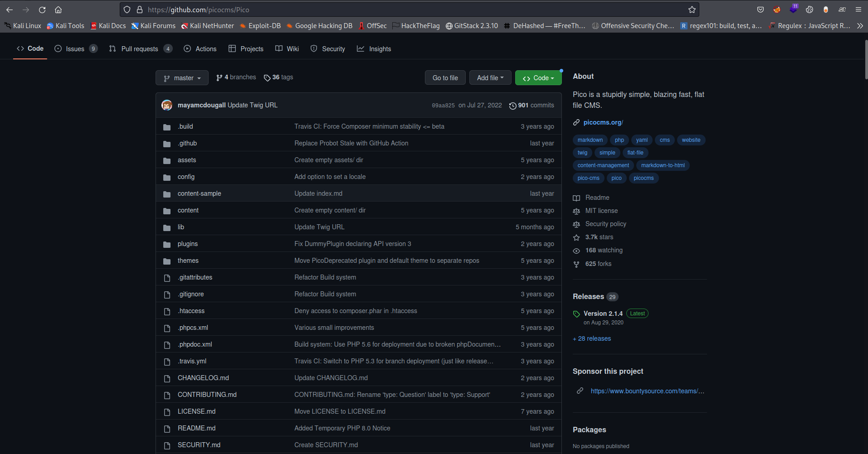Image resolution: width=868 pixels, height=454 pixels.
Task: Click the MIT license scales icon
Action: click(x=576, y=211)
